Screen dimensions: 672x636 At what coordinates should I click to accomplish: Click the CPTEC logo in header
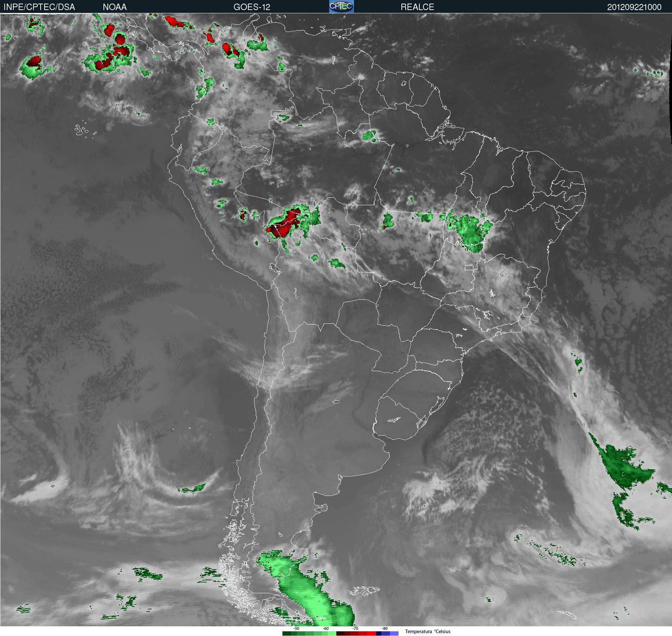tap(341, 6)
